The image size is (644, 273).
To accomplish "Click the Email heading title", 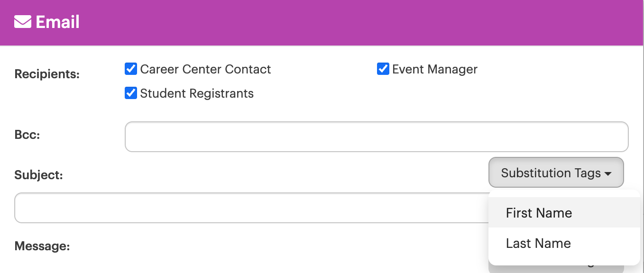I will pyautogui.click(x=58, y=22).
